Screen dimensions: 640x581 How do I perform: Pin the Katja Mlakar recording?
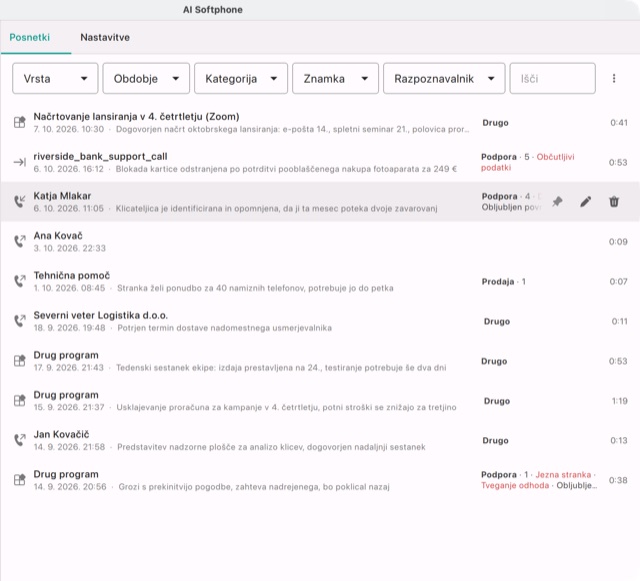557,202
